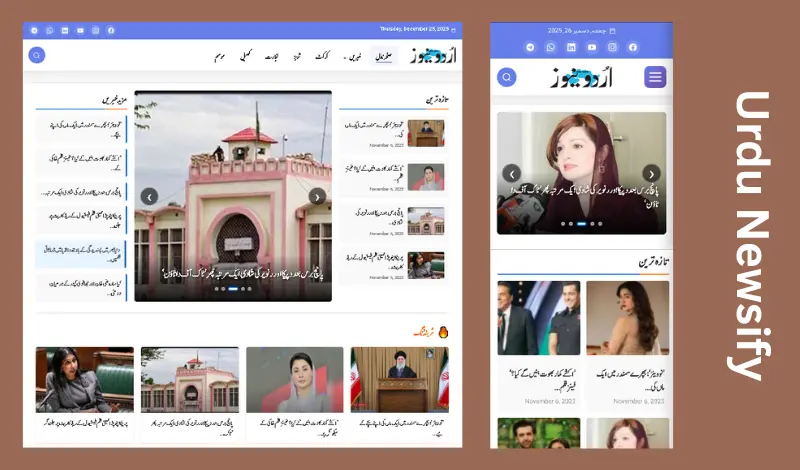Select first pagination dot in mobile slider
Viewport: 800px width, 470px height.
(x=563, y=224)
